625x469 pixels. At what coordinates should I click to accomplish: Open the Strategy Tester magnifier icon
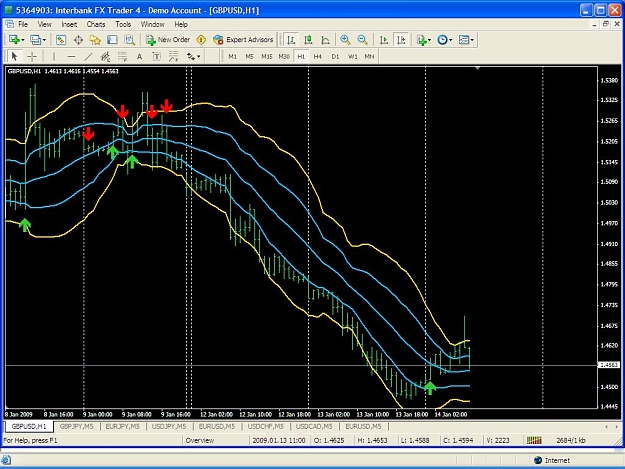point(130,40)
